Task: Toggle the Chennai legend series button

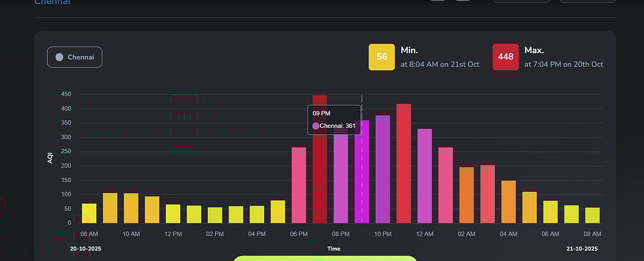Action: point(75,57)
